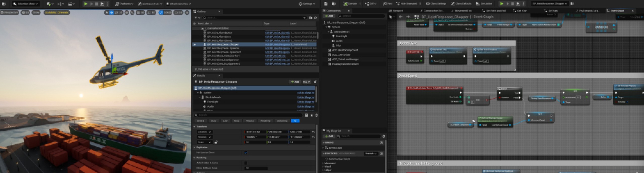Click the green Play button in level editor toolbar
The width and height of the screenshot is (644, 173).
(86, 4)
